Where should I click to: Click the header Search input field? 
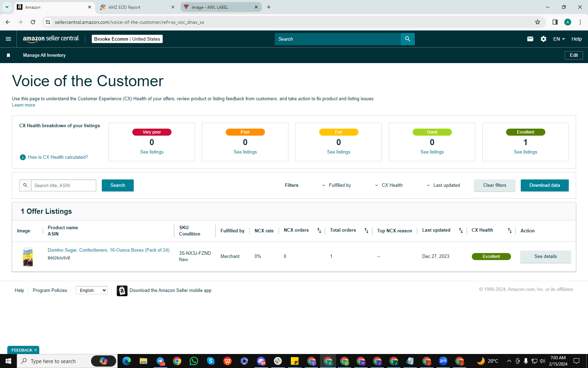tap(338, 39)
